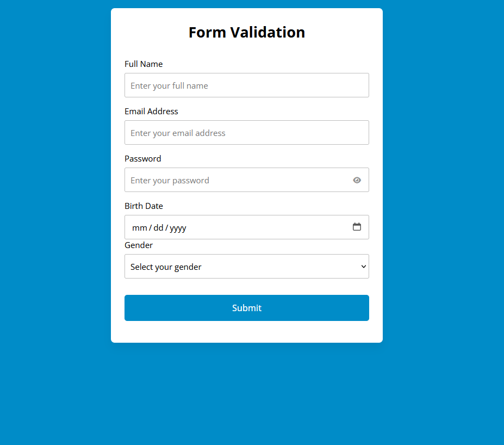Click the dropdown chevron on the gender selector
The height and width of the screenshot is (445, 504).
point(363,267)
